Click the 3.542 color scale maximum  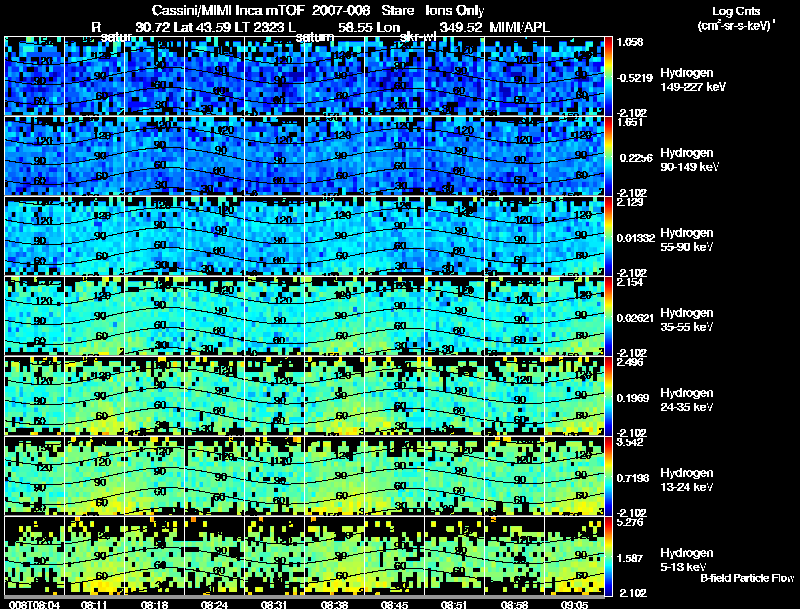pos(630,442)
